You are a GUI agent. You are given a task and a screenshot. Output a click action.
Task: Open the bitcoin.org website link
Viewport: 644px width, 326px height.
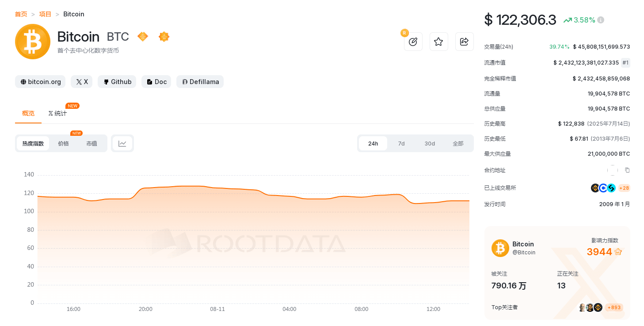click(x=40, y=82)
